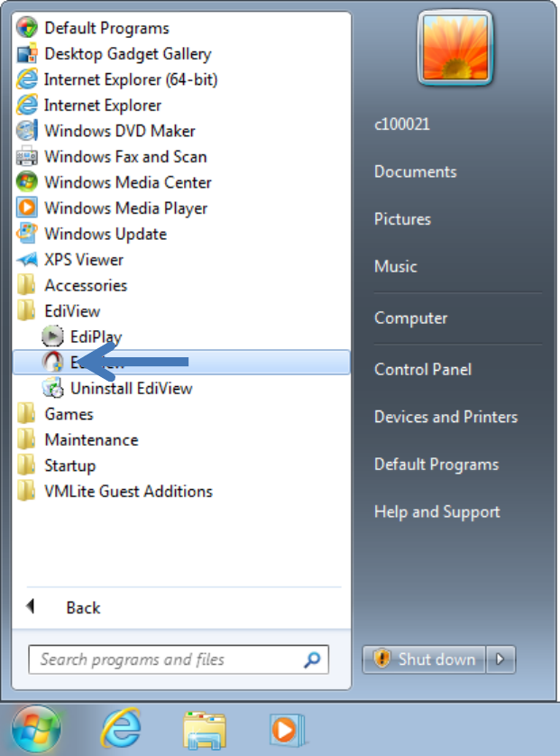Select the Desktop Gadget Gallery label
The image size is (560, 756).
coord(128,53)
